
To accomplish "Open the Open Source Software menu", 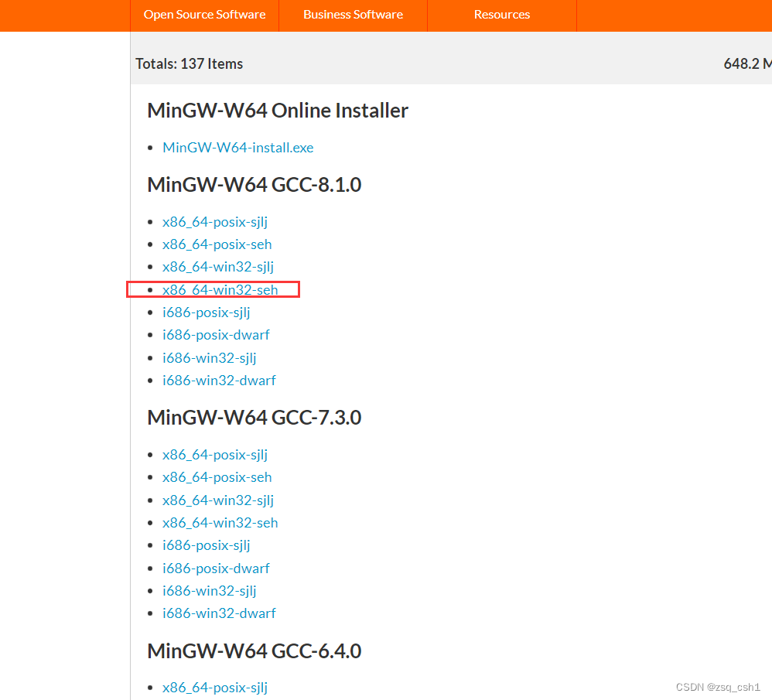I will (x=204, y=14).
